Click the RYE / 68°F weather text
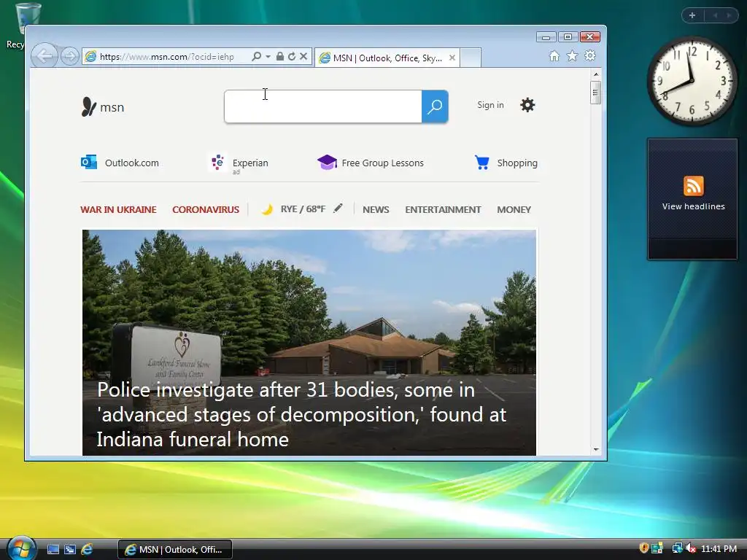Image resolution: width=747 pixels, height=560 pixels. pos(303,209)
